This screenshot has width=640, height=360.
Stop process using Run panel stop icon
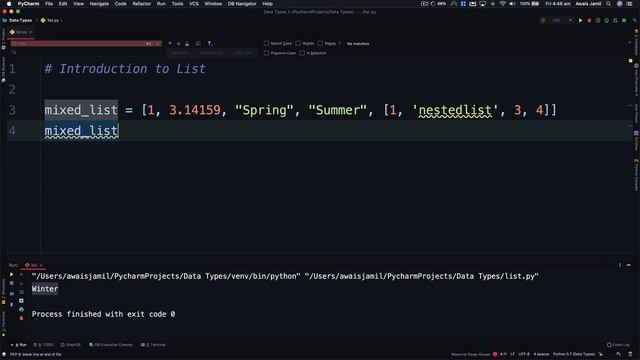(x=11, y=283)
